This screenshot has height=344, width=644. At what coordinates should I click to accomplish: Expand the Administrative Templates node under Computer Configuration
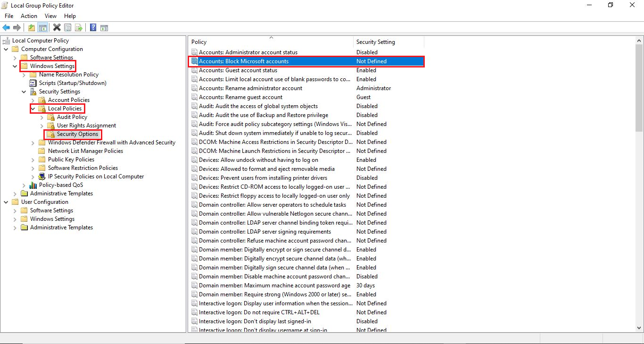click(x=15, y=193)
